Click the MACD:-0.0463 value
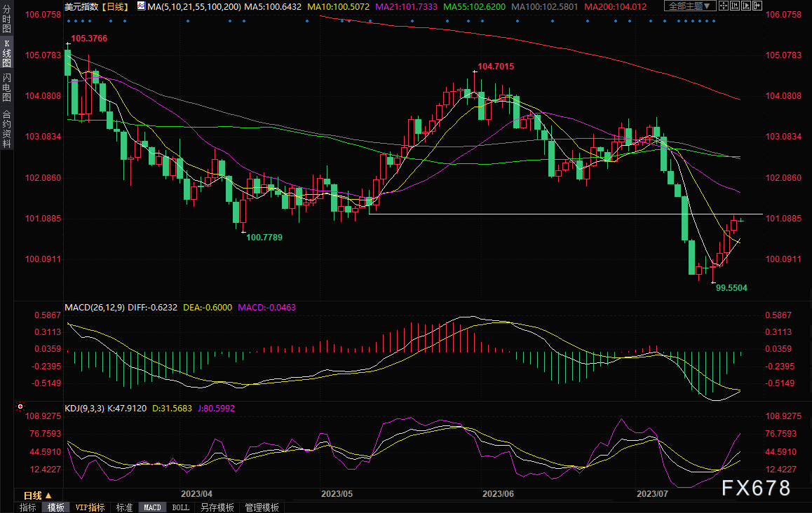Screen dimensions: 812x513 [x=266, y=307]
